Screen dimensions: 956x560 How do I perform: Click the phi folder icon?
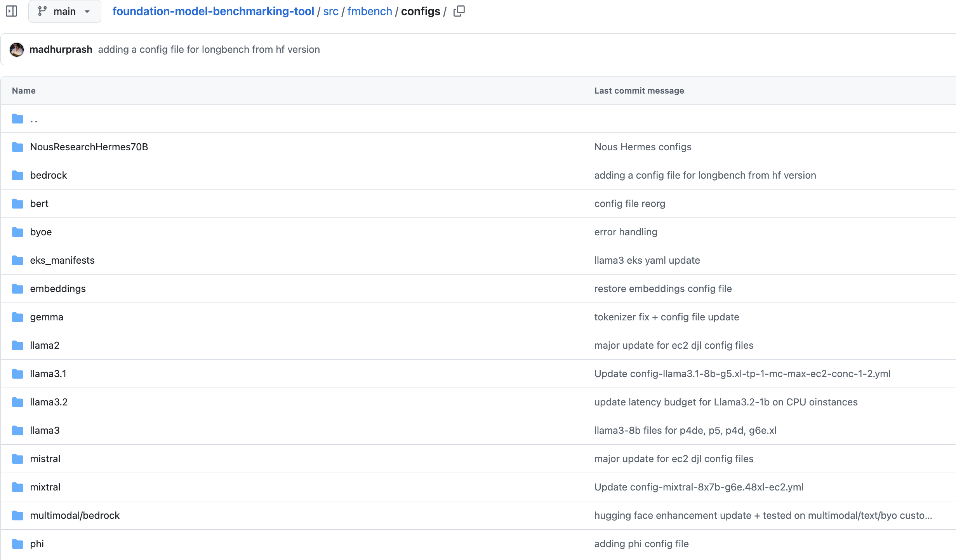pyautogui.click(x=17, y=544)
